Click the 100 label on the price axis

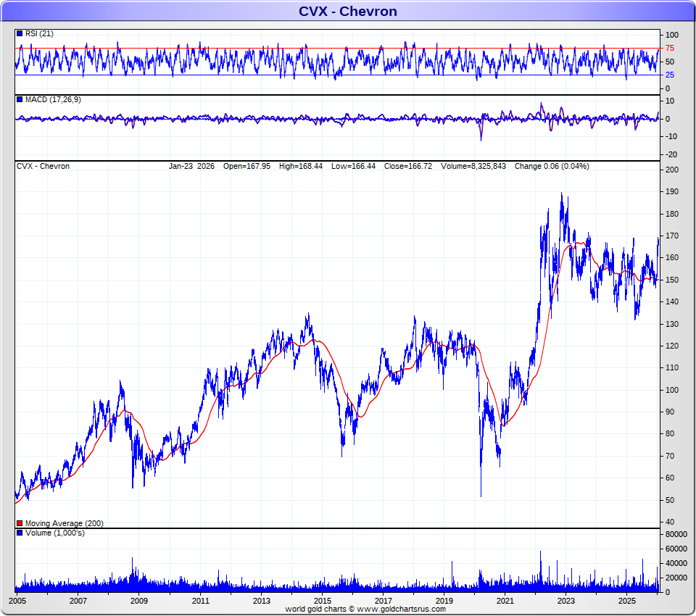672,390
